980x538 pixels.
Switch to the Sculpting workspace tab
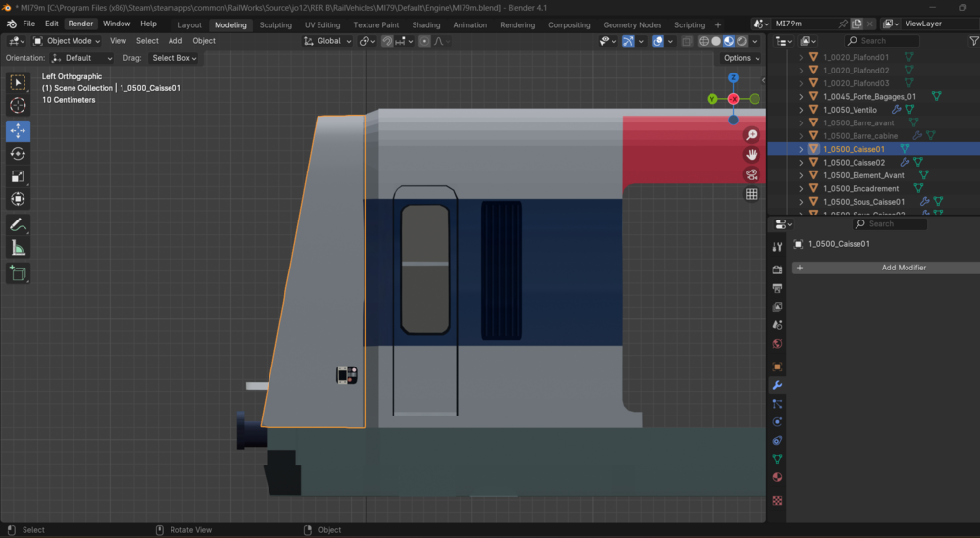pos(275,25)
